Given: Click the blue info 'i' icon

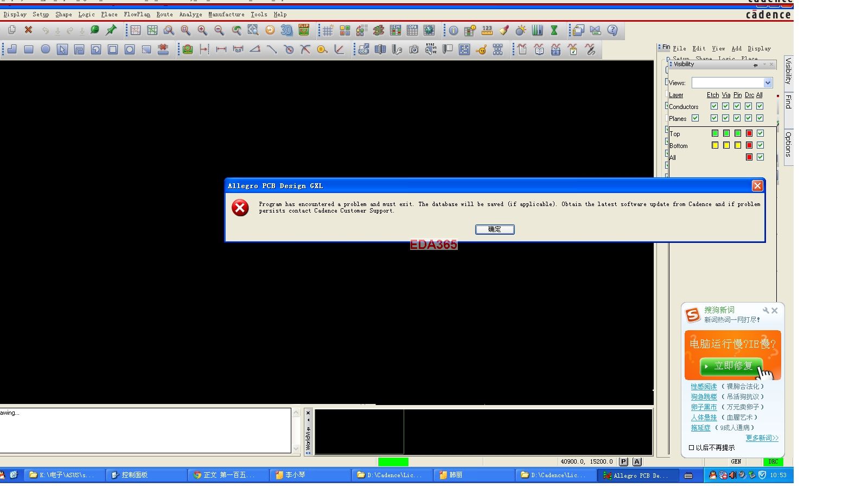Looking at the screenshot, I should click(454, 30).
